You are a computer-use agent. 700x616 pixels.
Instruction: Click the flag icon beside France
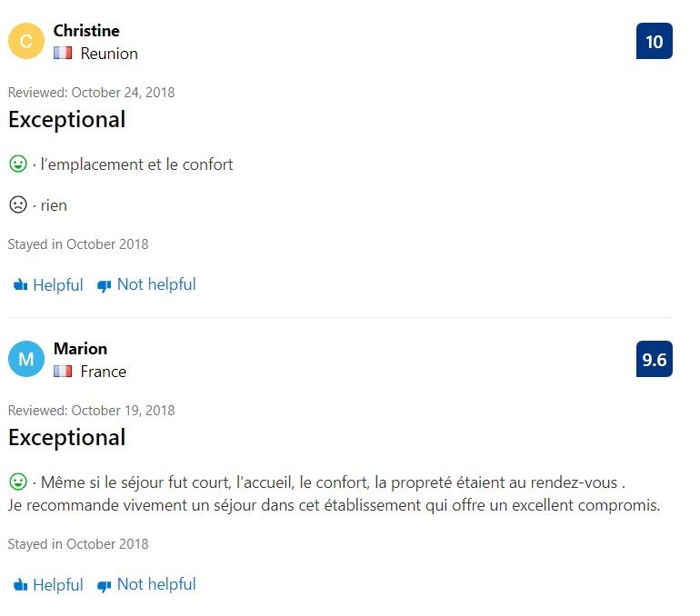click(x=63, y=372)
